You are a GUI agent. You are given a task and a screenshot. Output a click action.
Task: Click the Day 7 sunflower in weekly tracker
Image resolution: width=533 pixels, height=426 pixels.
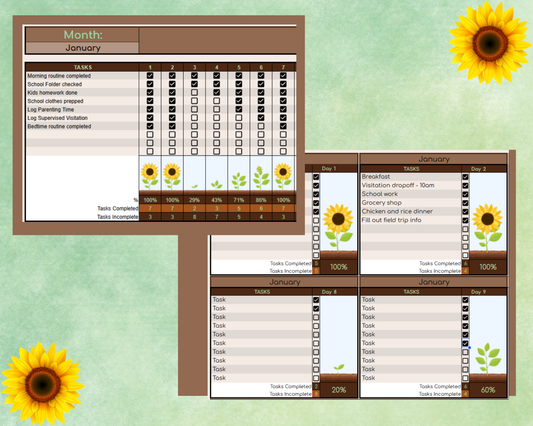(x=283, y=176)
